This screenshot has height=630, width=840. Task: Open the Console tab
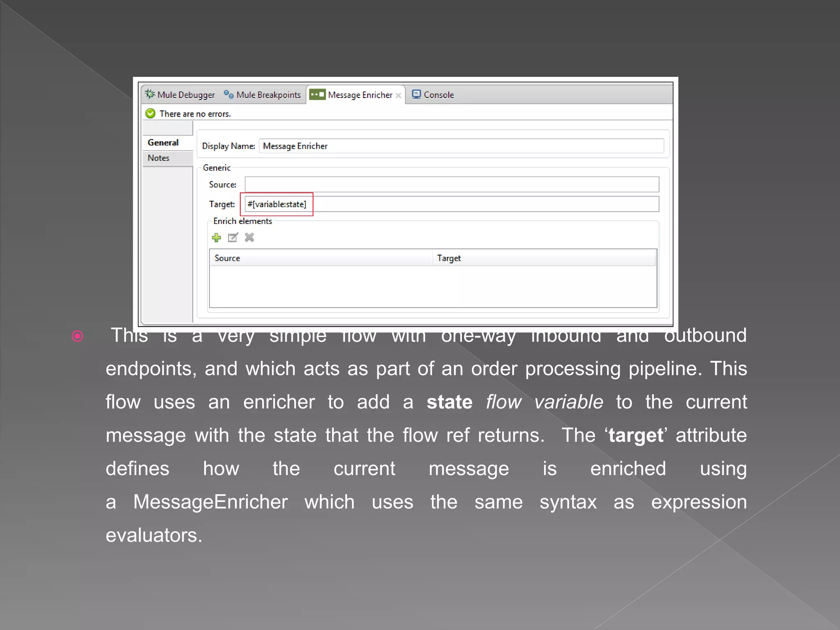coord(438,95)
